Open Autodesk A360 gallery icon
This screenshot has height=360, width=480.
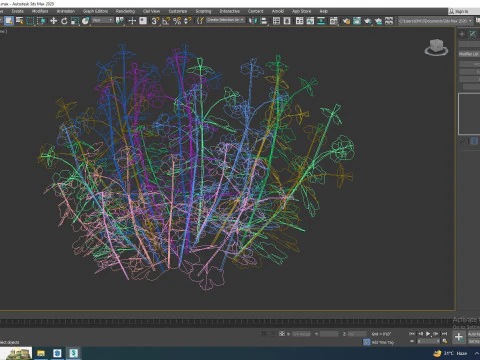tap(389, 21)
